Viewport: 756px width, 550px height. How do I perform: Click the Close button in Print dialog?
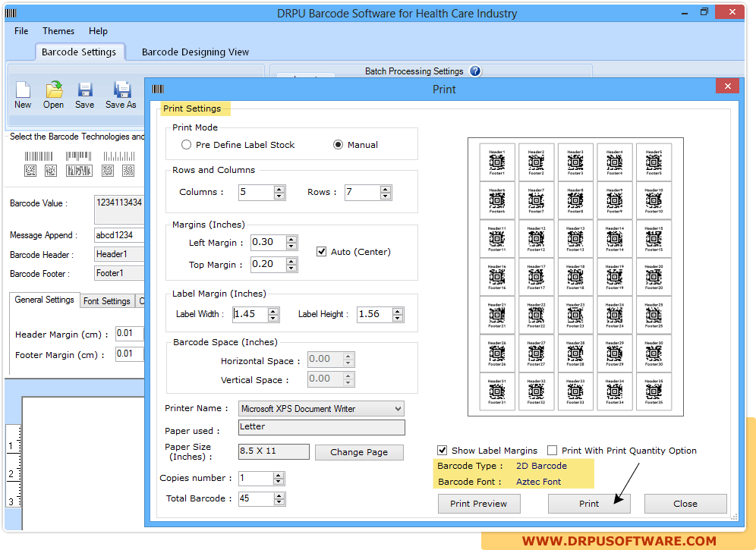pyautogui.click(x=685, y=504)
